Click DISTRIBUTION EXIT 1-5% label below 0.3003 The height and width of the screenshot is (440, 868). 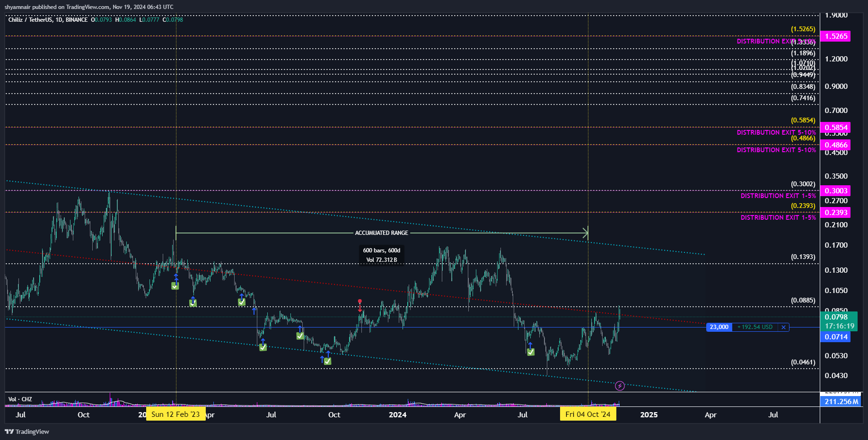tap(778, 196)
